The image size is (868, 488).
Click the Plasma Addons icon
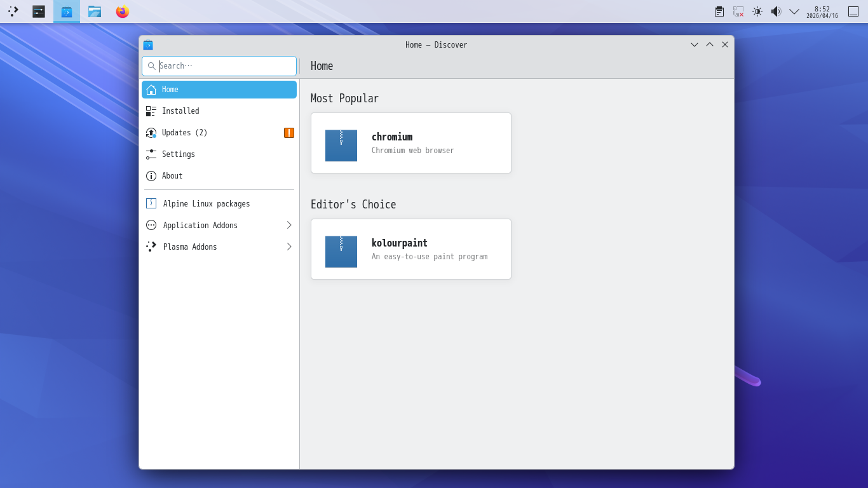151,247
